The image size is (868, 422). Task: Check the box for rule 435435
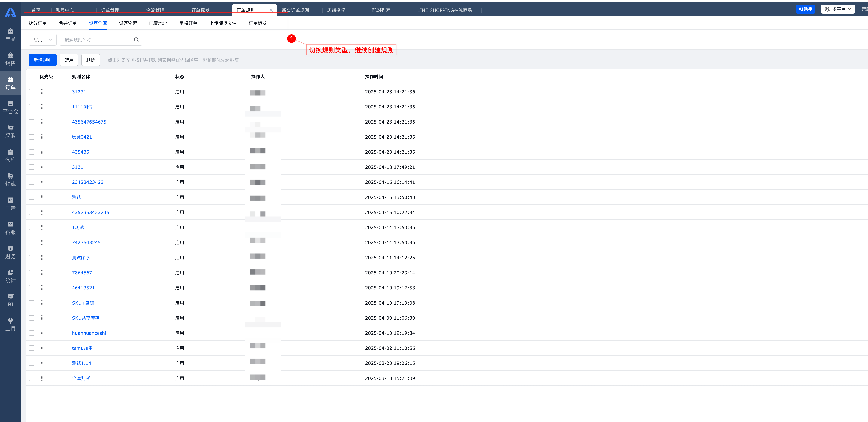point(32,152)
